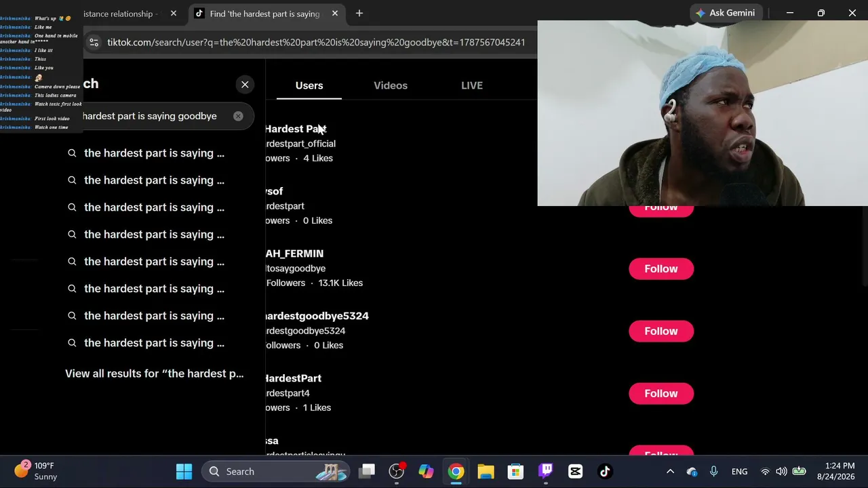Switch to the 'istance relationship' browser tab
Viewport: 868px width, 488px height.
(121, 14)
